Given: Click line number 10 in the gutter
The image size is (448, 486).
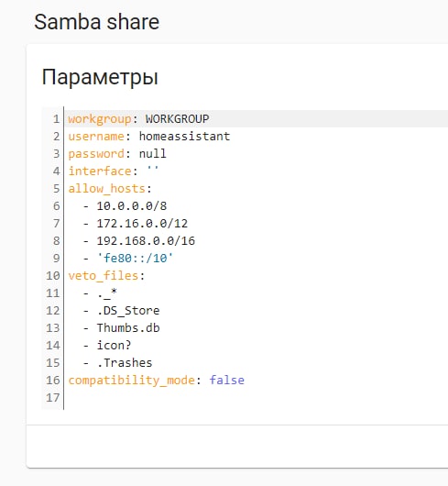Looking at the screenshot, I should pyautogui.click(x=53, y=275).
